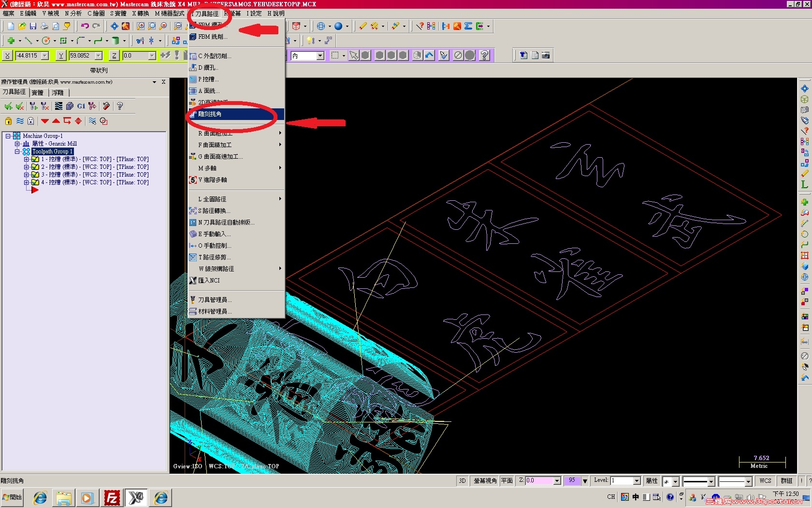This screenshot has width=812, height=508.
Task: Click the 群組 button in status bar
Action: point(786,481)
